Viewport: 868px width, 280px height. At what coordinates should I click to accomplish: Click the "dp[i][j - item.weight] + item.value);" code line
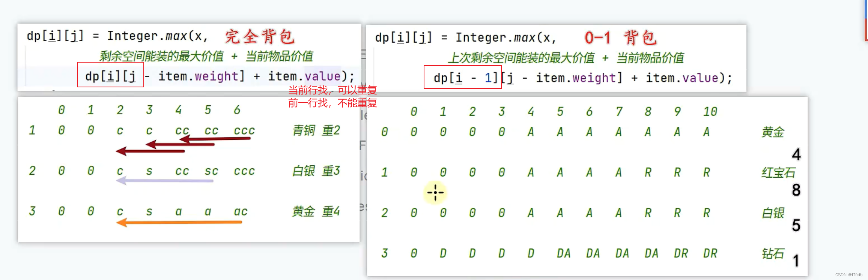tap(220, 76)
